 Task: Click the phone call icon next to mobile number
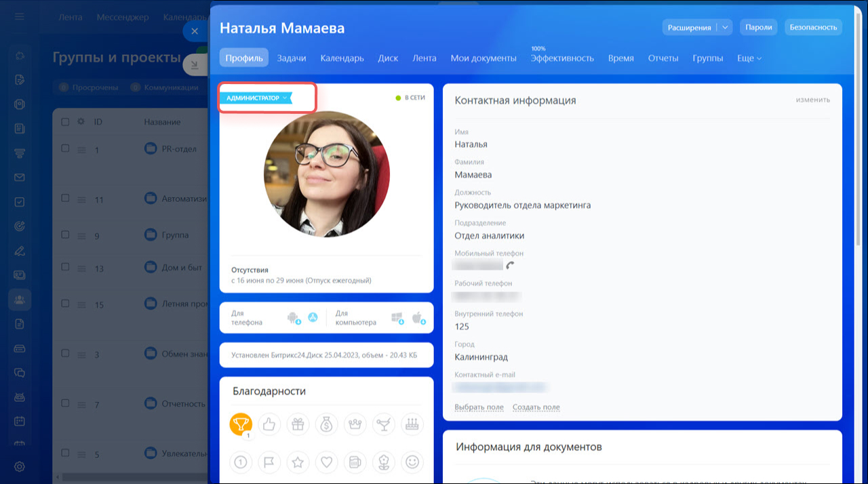click(511, 265)
